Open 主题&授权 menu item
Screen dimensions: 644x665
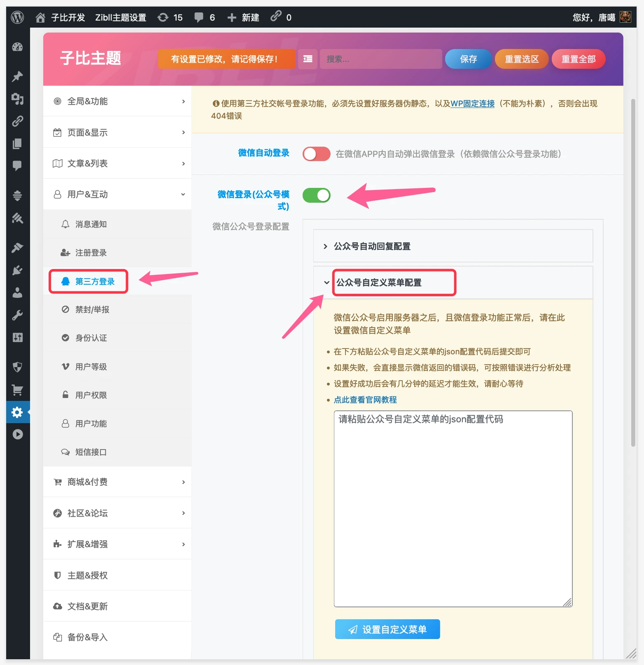coord(117,575)
